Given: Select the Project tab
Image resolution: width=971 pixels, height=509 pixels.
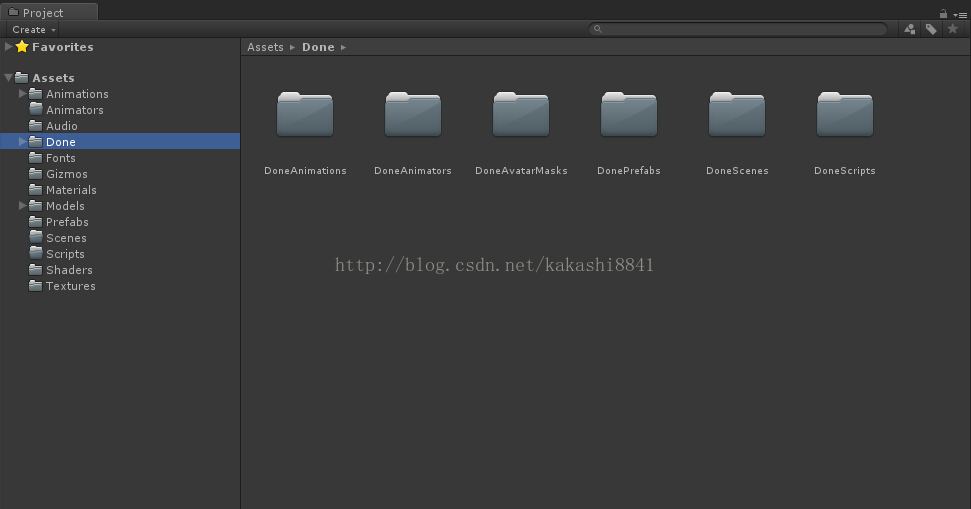Looking at the screenshot, I should 49,12.
